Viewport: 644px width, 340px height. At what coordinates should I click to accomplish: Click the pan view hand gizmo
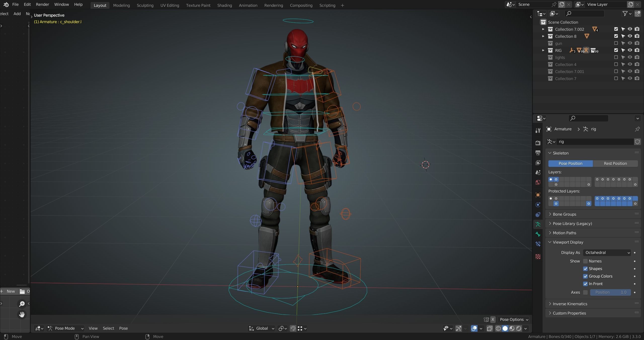coord(22,314)
